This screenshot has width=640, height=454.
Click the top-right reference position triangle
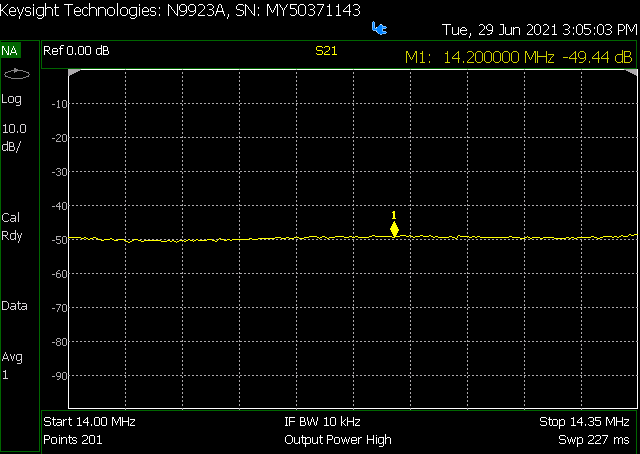(x=632, y=72)
